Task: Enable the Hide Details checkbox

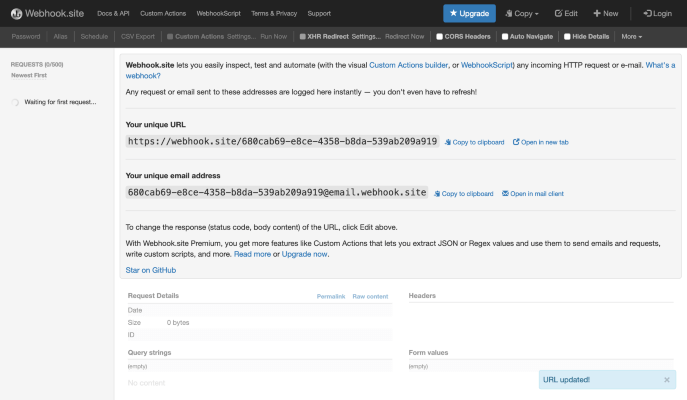Action: tap(567, 37)
